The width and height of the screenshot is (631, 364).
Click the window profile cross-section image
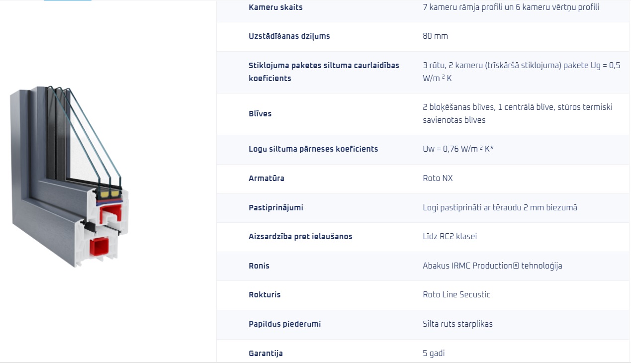pyautogui.click(x=69, y=177)
